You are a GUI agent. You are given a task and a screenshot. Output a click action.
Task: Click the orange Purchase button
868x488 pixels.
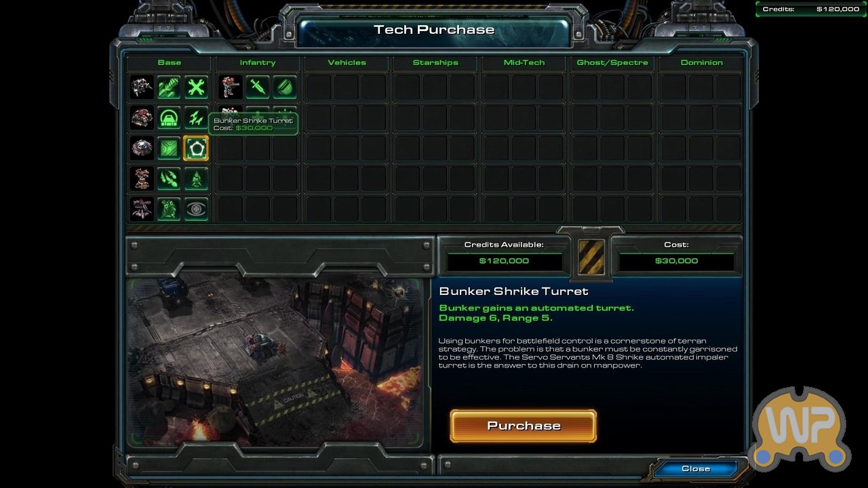pos(524,426)
